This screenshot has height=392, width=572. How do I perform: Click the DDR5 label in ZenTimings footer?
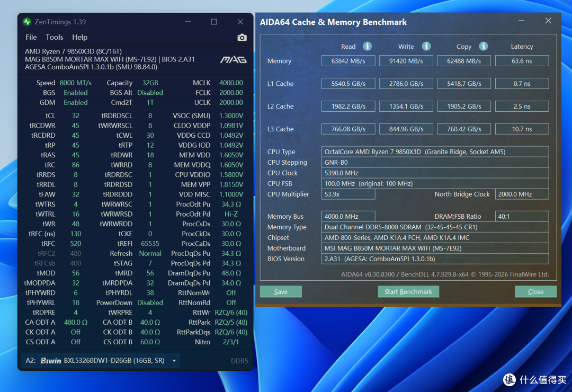pos(239,361)
